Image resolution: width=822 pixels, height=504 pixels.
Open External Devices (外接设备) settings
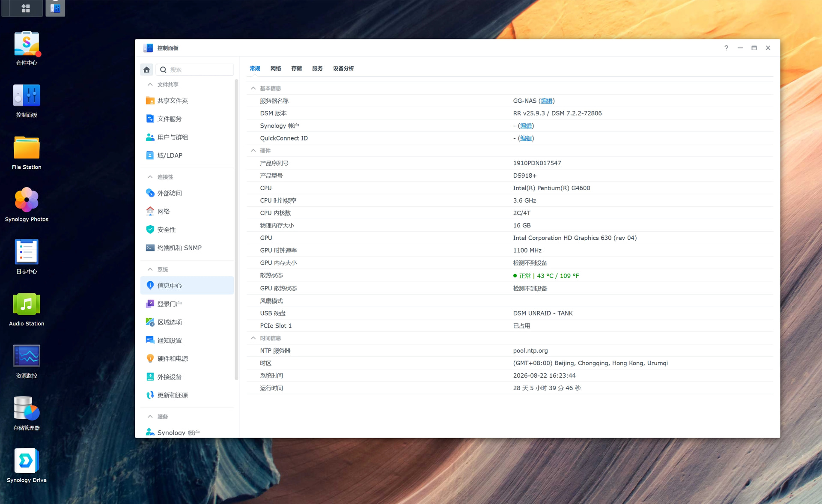pos(187,377)
